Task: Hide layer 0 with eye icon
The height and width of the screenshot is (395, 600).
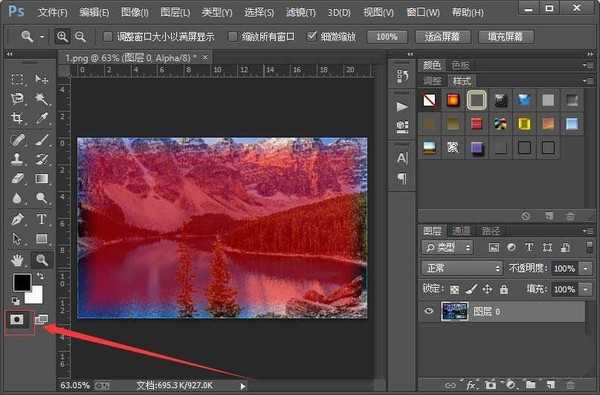Action: [x=429, y=311]
